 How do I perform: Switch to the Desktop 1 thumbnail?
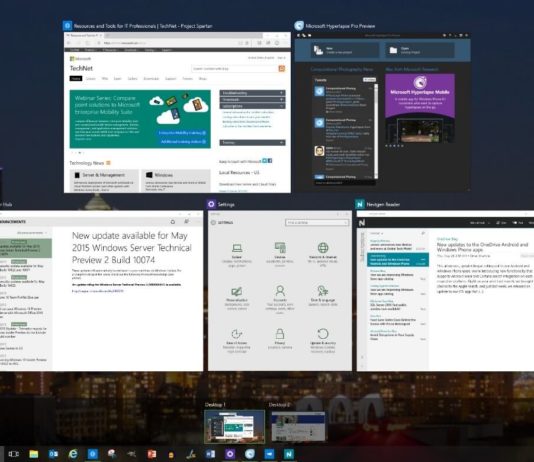tap(234, 426)
